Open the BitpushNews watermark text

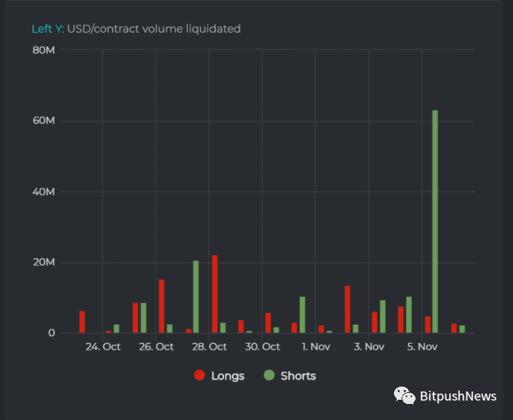458,396
